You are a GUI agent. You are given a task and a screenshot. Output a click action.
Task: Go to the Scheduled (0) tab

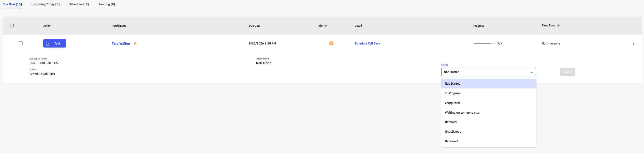pos(79,4)
